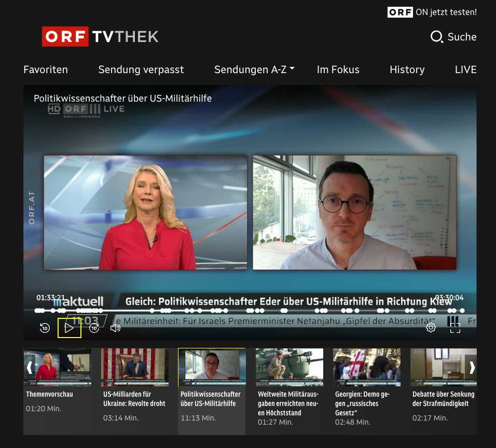Image resolution: width=496 pixels, height=448 pixels.
Task: Show previous clips in the carousel
Action: [30, 368]
